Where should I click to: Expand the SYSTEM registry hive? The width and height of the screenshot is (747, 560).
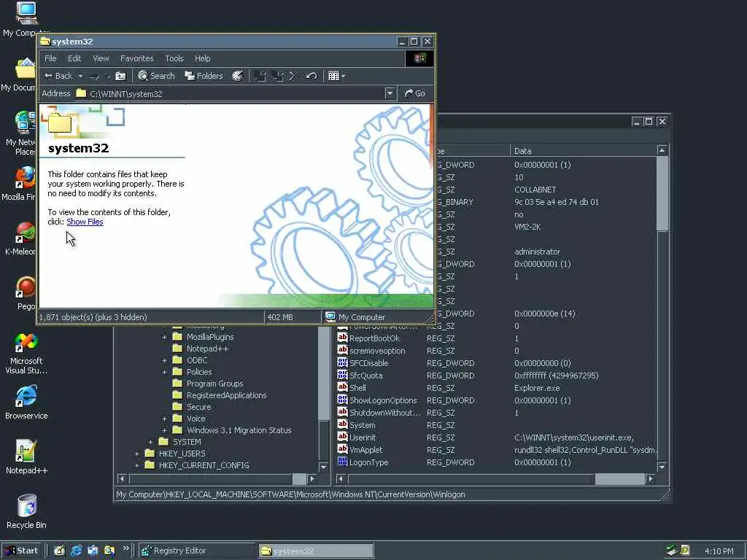(x=150, y=442)
